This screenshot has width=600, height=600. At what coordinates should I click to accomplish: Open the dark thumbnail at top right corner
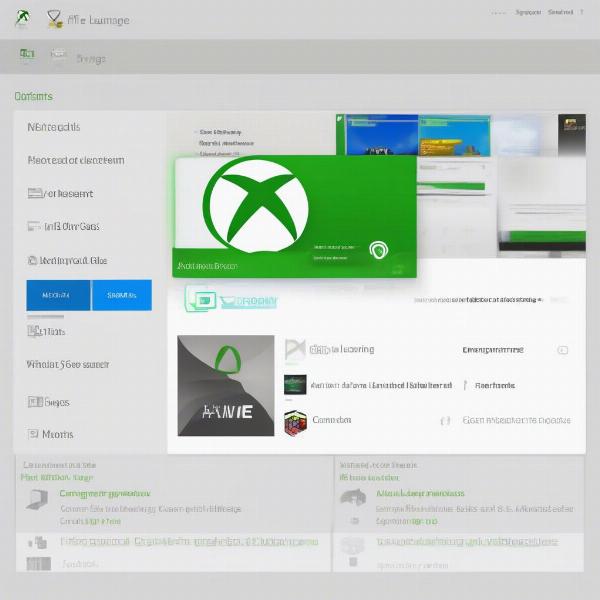click(572, 135)
